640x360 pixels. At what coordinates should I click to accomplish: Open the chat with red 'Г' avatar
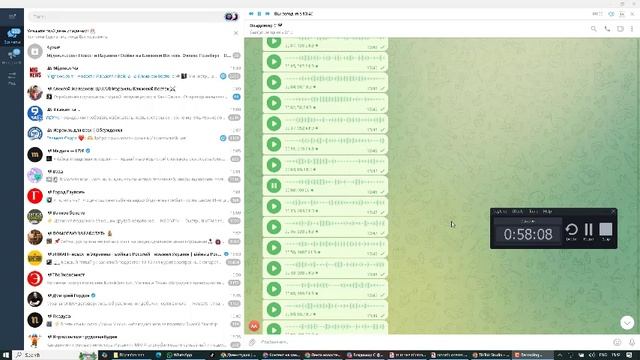134,196
